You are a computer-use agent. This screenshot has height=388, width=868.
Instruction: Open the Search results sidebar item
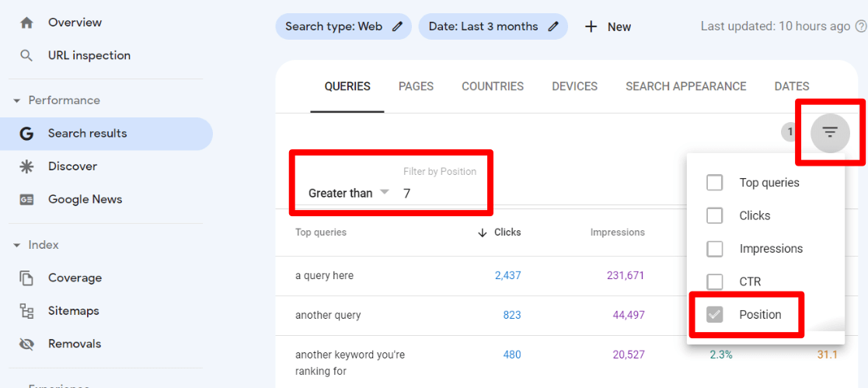106,134
